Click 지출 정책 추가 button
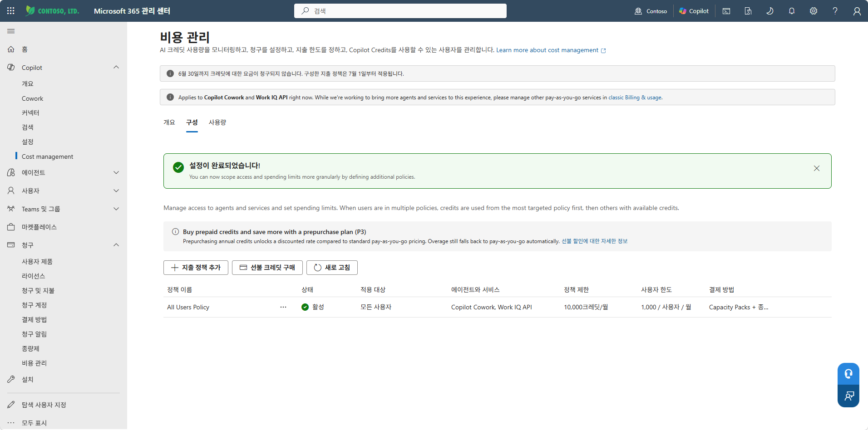Screen dimensions: 868x430 [196, 268]
